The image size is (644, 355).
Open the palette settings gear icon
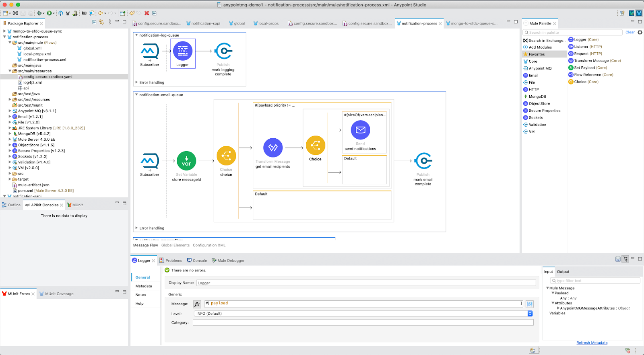pyautogui.click(x=640, y=32)
